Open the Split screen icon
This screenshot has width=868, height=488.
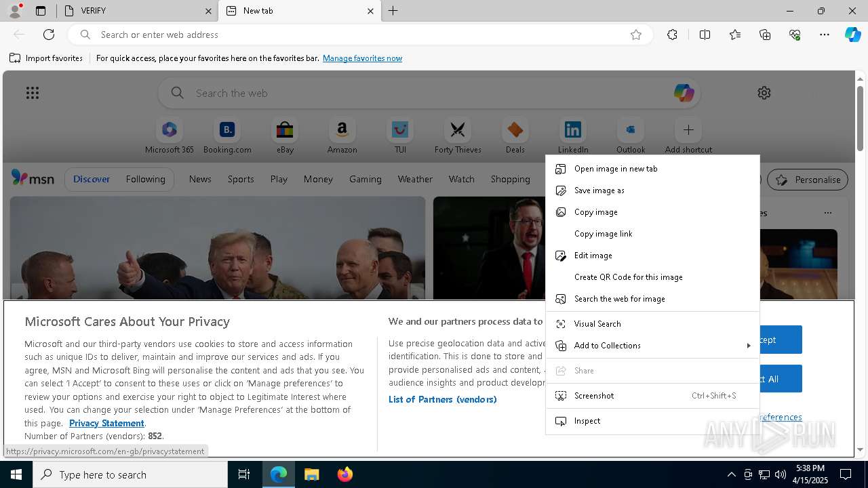705,35
